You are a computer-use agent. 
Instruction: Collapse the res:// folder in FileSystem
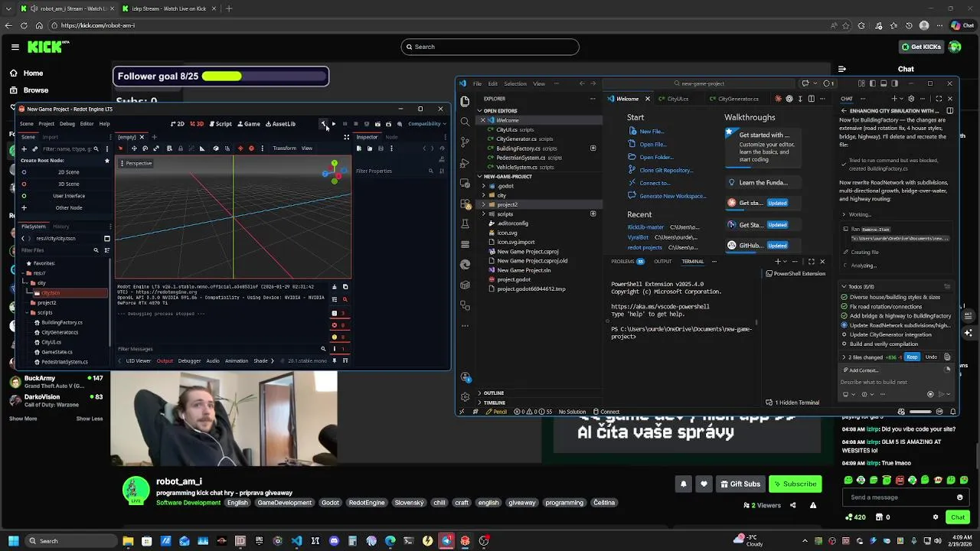point(23,273)
